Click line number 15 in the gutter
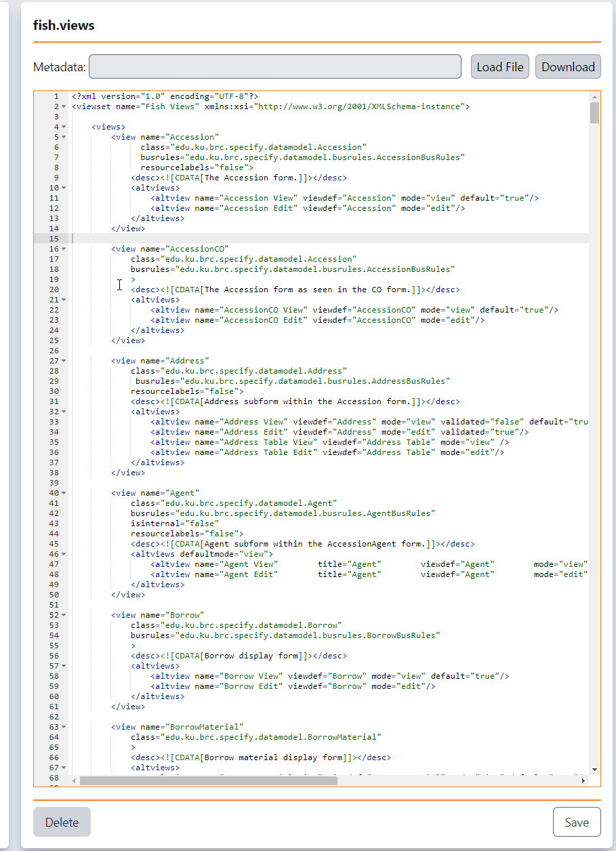 click(54, 239)
